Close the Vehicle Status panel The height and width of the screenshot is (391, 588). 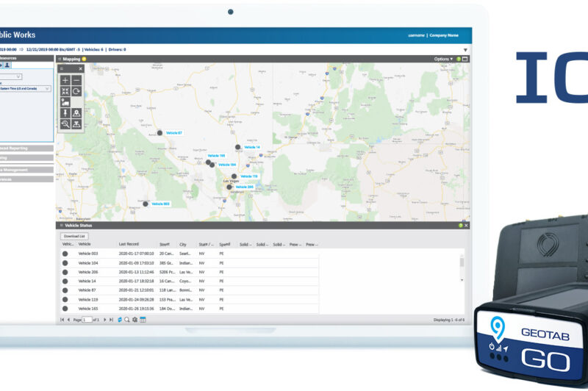point(466,226)
